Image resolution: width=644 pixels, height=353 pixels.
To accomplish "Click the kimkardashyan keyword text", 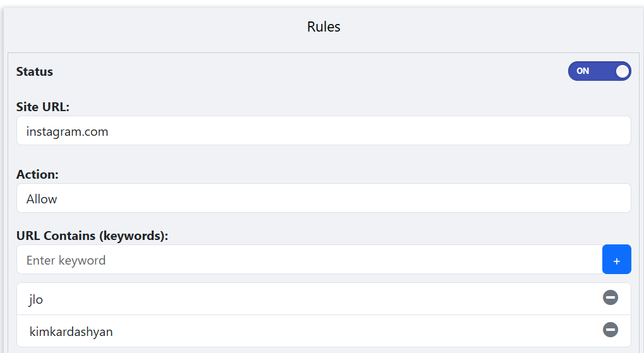I will [x=71, y=331].
